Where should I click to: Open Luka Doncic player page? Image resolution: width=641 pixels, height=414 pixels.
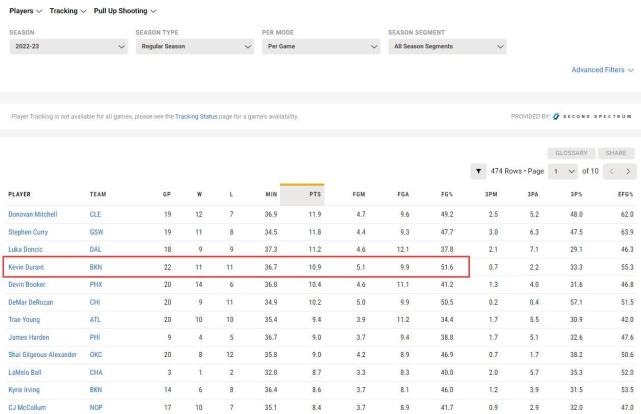pyautogui.click(x=25, y=249)
